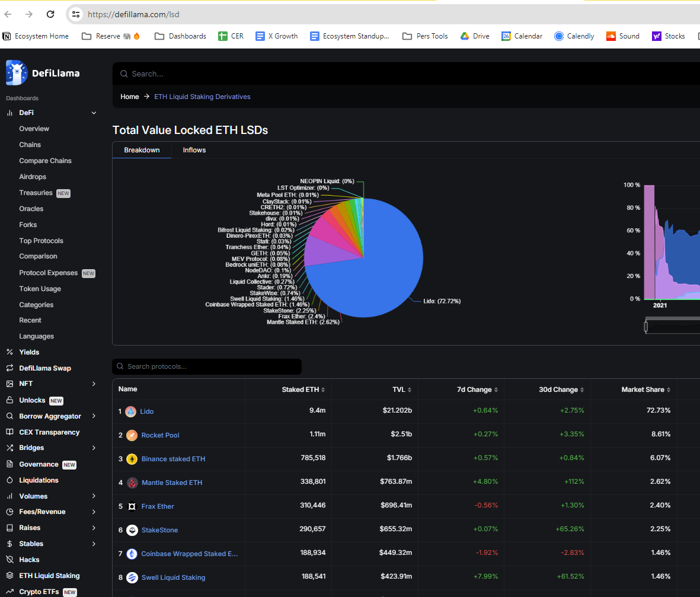The height and width of the screenshot is (597, 700).
Task: Sort table by TVL column
Action: (x=402, y=390)
